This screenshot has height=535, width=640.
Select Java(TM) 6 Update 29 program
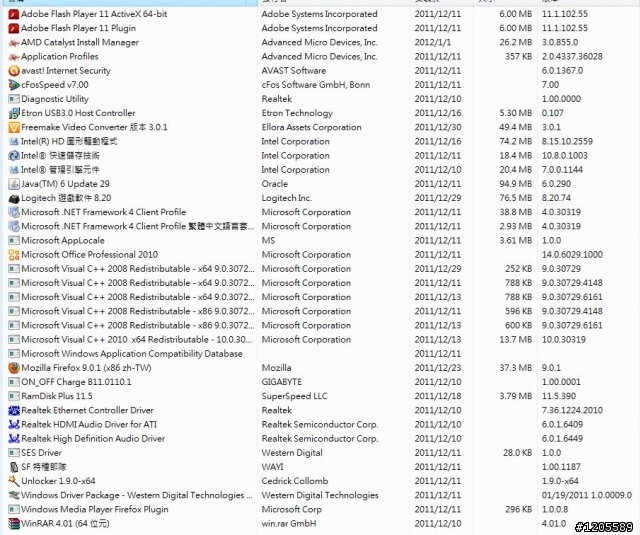click(x=65, y=184)
